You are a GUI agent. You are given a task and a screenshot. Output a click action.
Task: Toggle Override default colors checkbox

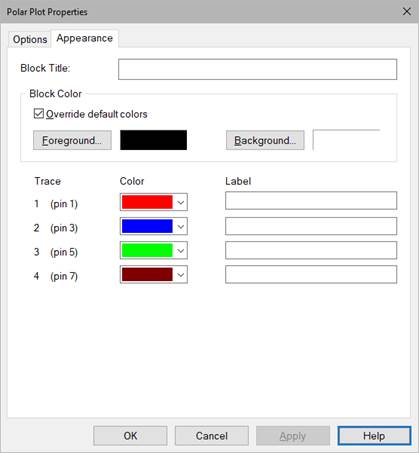[39, 114]
